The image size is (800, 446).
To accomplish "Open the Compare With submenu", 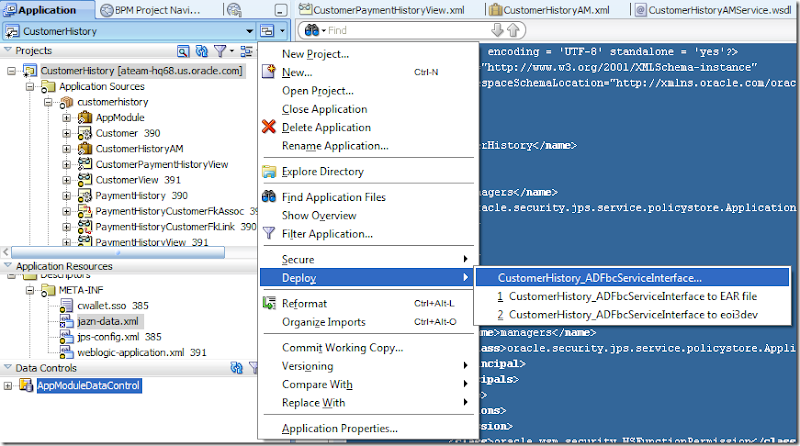I will click(x=368, y=384).
